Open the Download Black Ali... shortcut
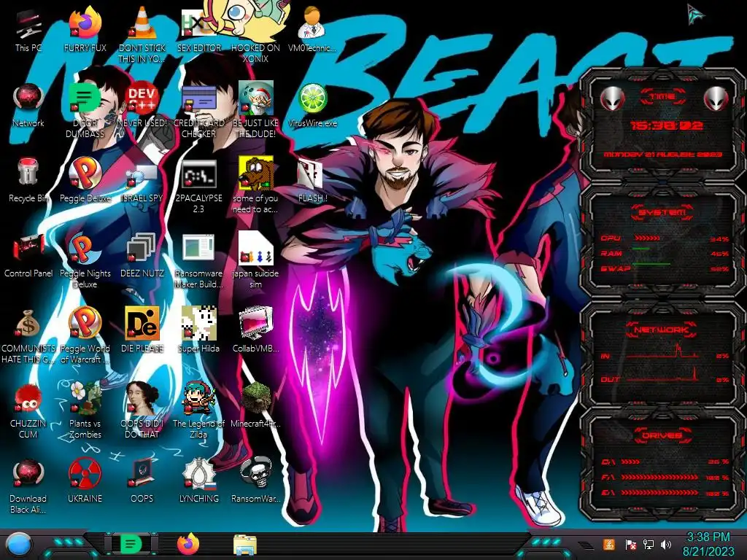747x560 pixels. pos(28,473)
